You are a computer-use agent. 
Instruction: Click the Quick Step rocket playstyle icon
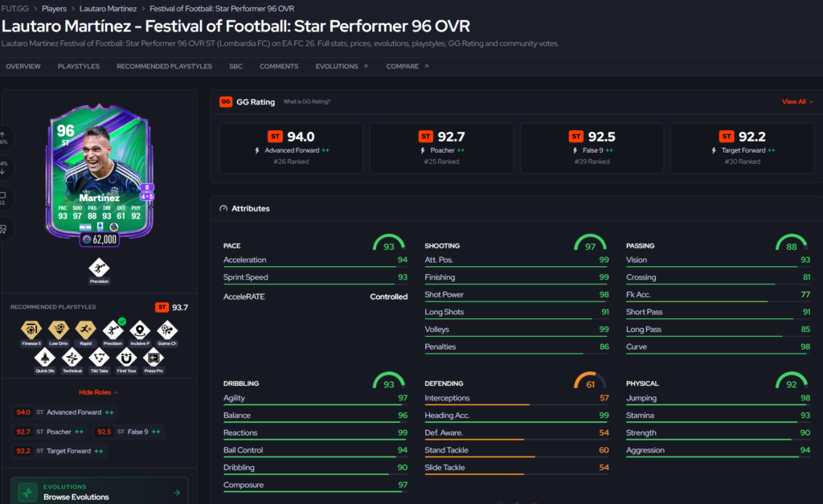point(45,358)
